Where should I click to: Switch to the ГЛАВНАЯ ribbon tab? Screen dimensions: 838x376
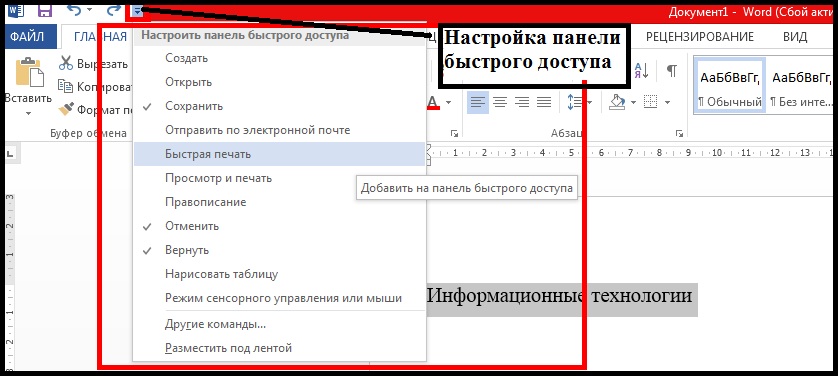click(x=100, y=36)
